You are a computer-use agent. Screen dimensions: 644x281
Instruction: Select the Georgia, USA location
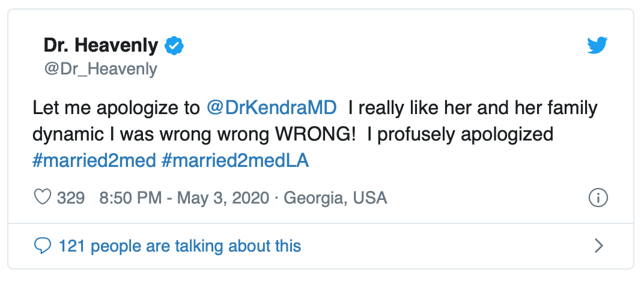335,198
